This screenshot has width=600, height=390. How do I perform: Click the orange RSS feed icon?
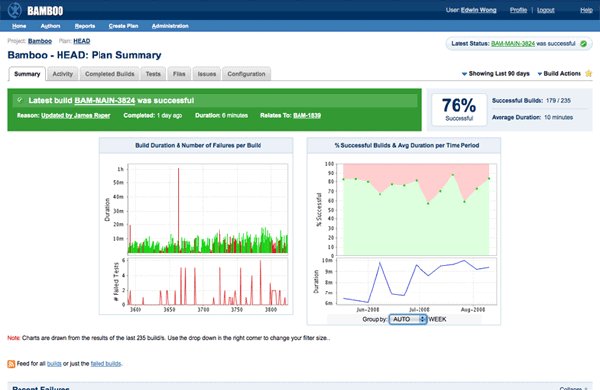(x=11, y=364)
